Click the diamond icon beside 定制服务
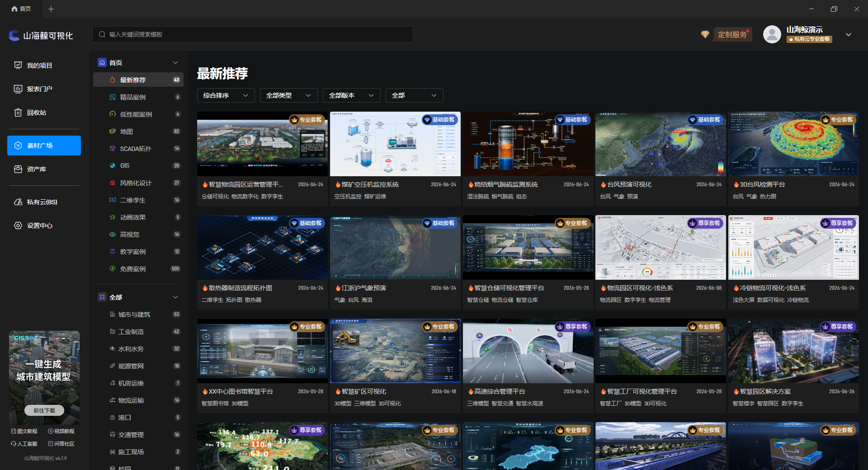This screenshot has height=470, width=868. point(705,34)
